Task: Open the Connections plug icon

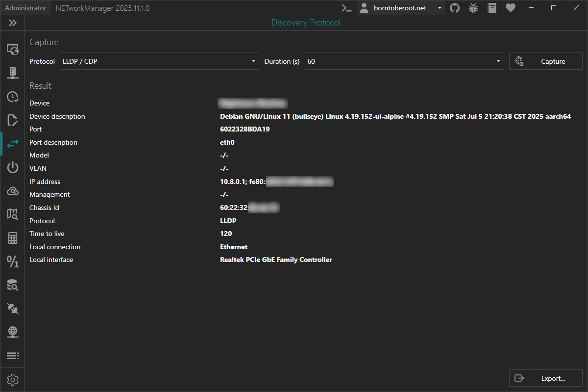Action: (13, 309)
